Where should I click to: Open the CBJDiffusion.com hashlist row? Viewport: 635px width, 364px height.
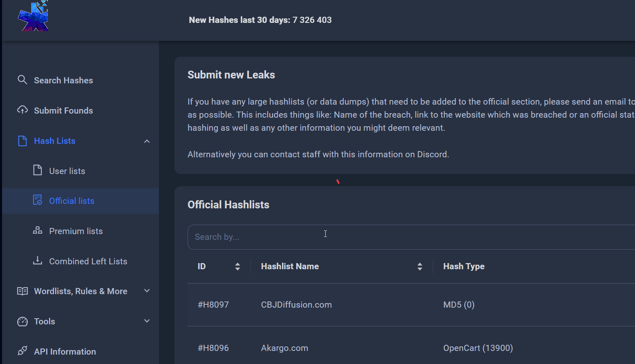point(296,305)
